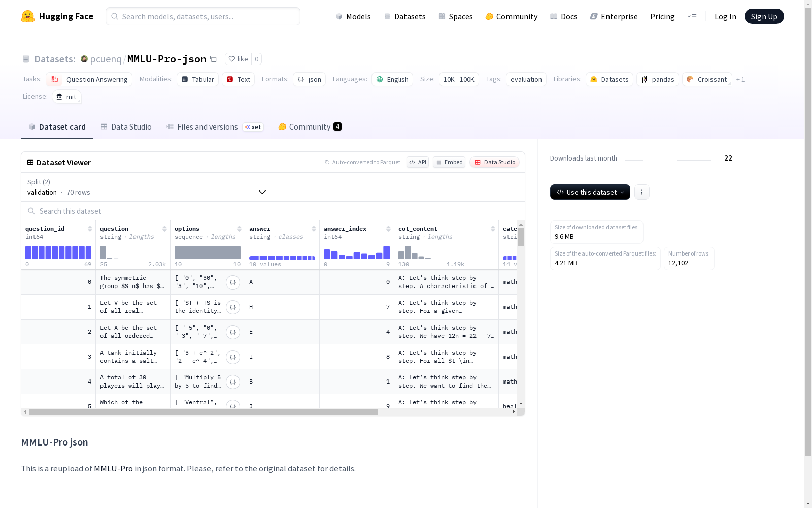Open the three-dot menu beside Use this dataset
Screen dimensions: 812x508
pyautogui.click(x=642, y=192)
